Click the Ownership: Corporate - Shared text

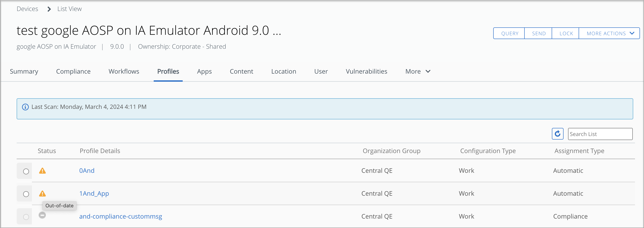click(x=182, y=47)
